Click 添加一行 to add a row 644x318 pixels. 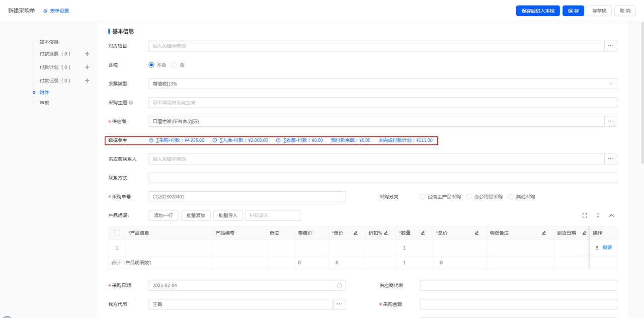tap(164, 215)
